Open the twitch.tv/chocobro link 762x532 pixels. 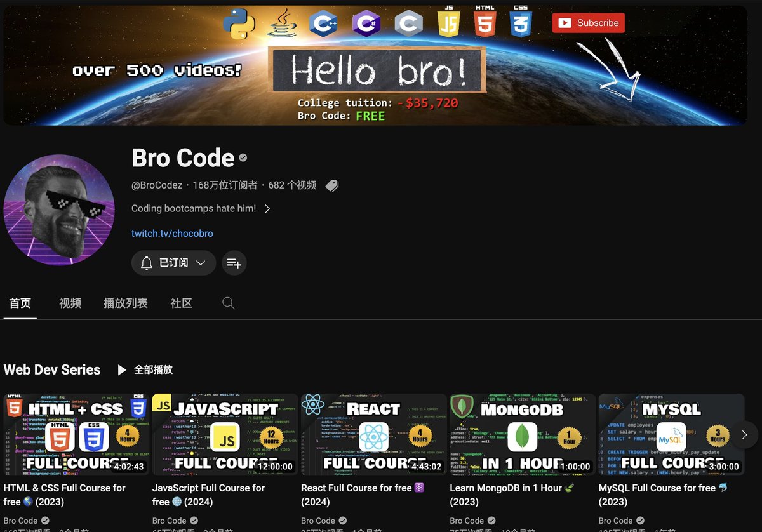click(172, 233)
